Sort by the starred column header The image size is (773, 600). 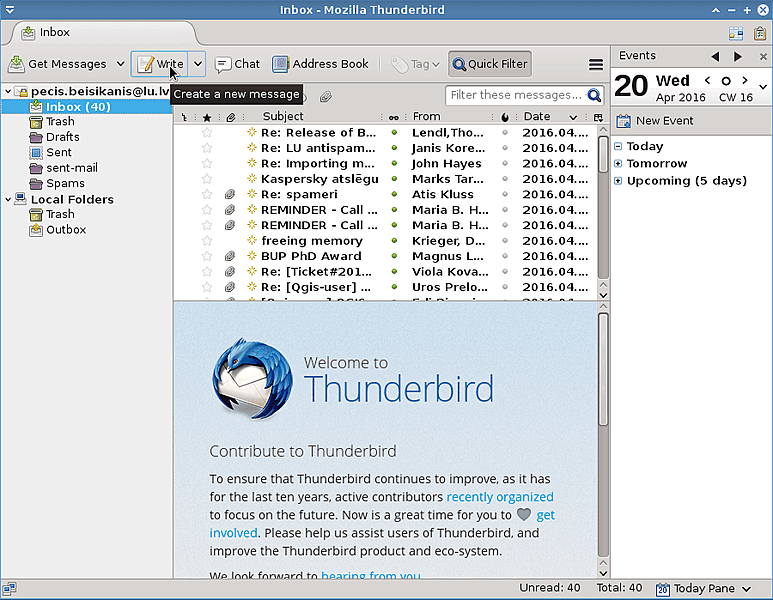tap(207, 117)
